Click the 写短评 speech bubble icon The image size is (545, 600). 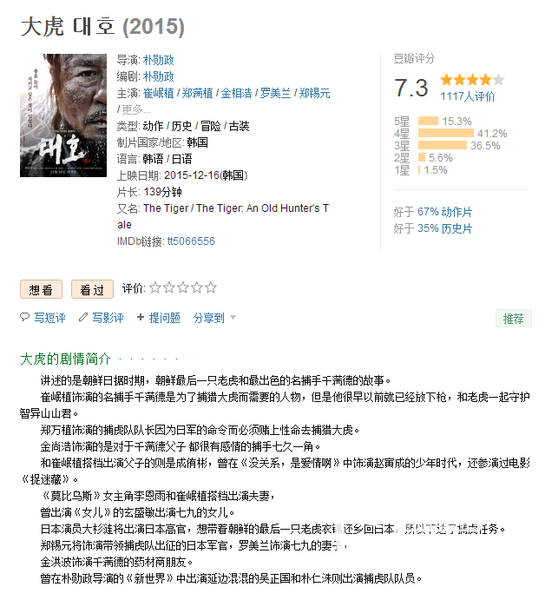[x=25, y=317]
